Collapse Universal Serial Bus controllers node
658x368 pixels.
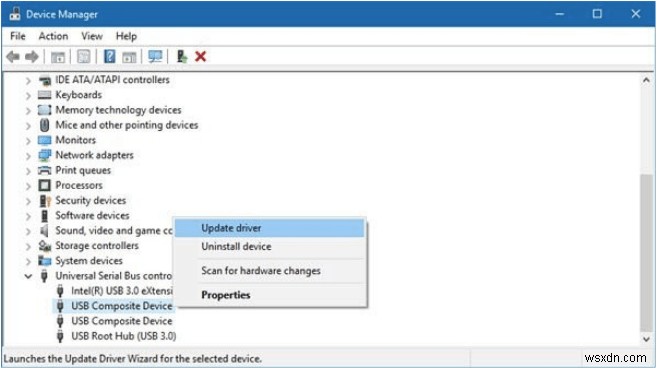click(x=28, y=276)
